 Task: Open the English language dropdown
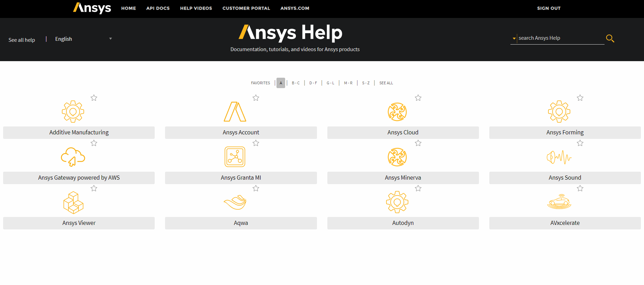pos(83,39)
